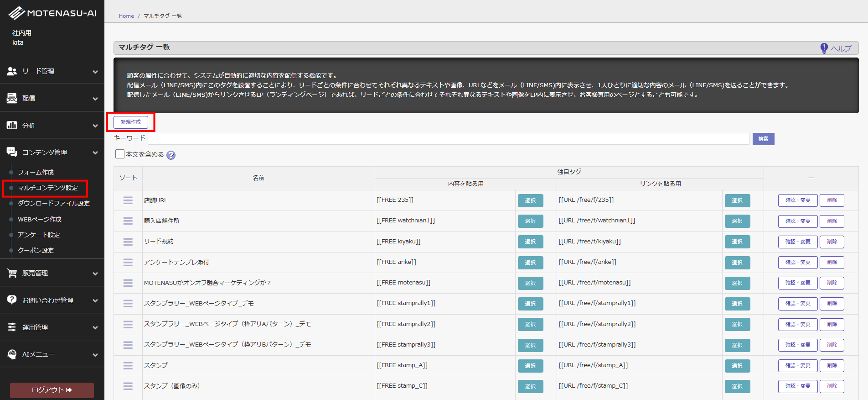The width and height of the screenshot is (868, 400).
Task: Click the ヘルプ lightbulb icon
Action: tap(824, 48)
